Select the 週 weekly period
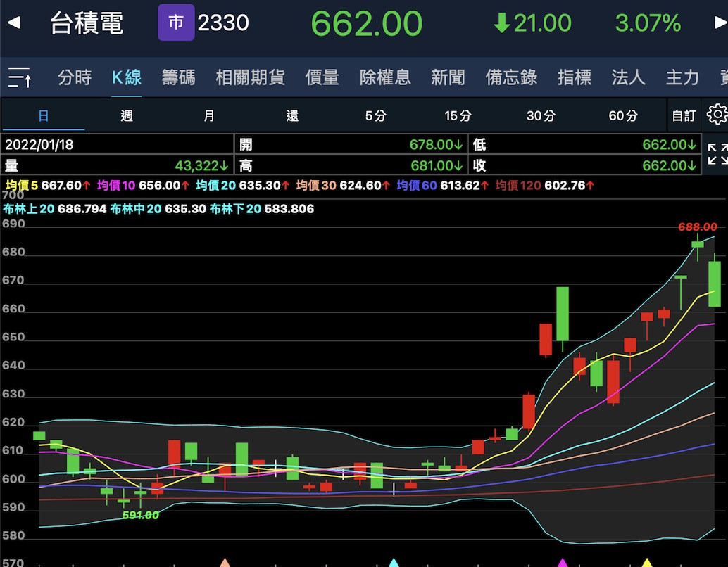The height and width of the screenshot is (567, 728). [x=127, y=116]
